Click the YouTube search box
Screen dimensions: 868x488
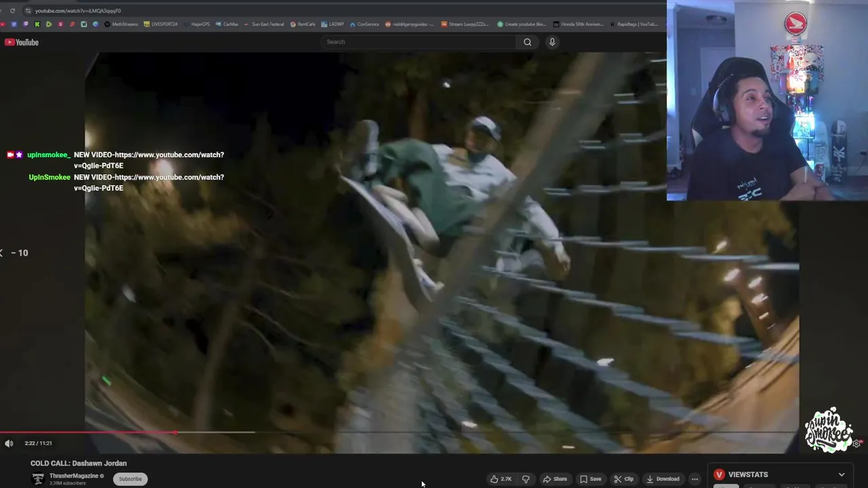(x=418, y=42)
